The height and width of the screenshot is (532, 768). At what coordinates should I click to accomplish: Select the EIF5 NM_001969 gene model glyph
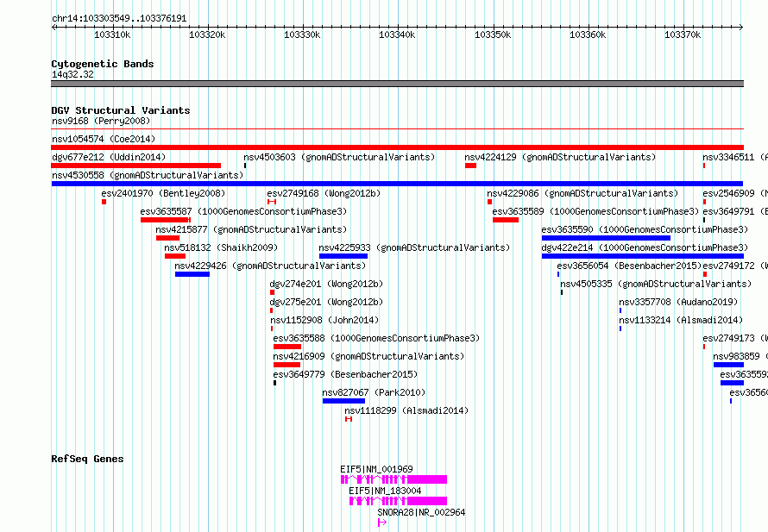coord(393,479)
